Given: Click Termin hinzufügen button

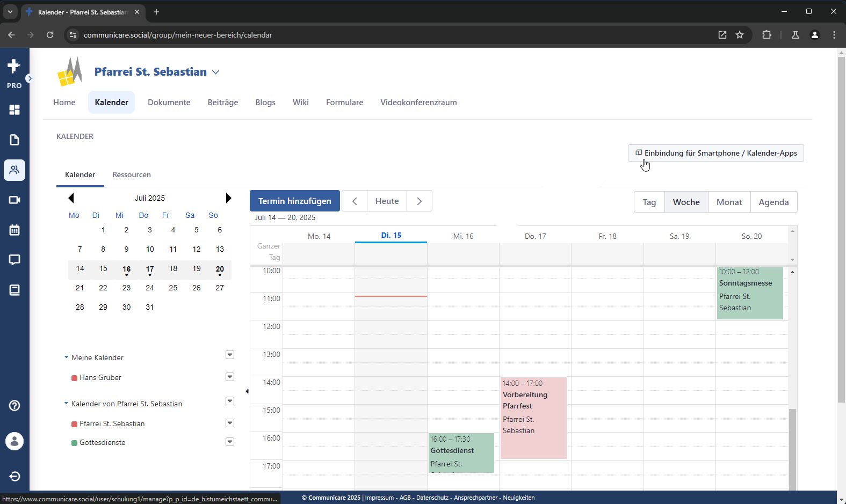Looking at the screenshot, I should (295, 201).
